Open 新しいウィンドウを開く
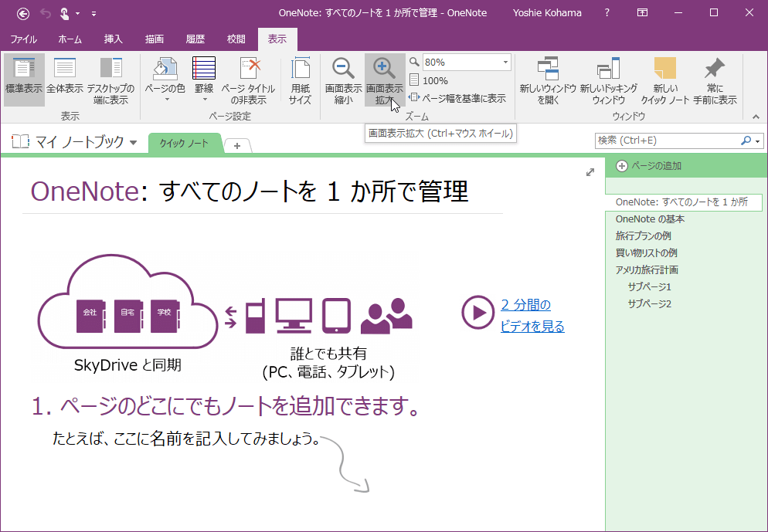 pyautogui.click(x=548, y=80)
